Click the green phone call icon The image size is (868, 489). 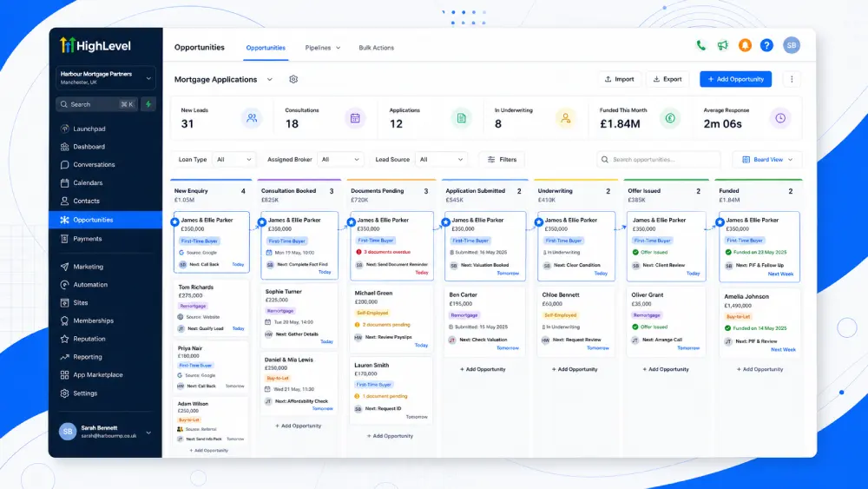(700, 45)
